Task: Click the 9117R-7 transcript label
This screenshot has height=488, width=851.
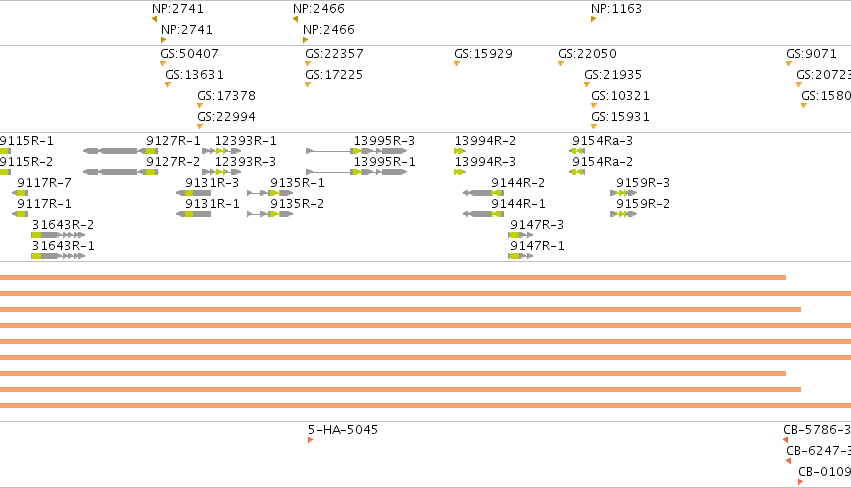Action: 45,183
